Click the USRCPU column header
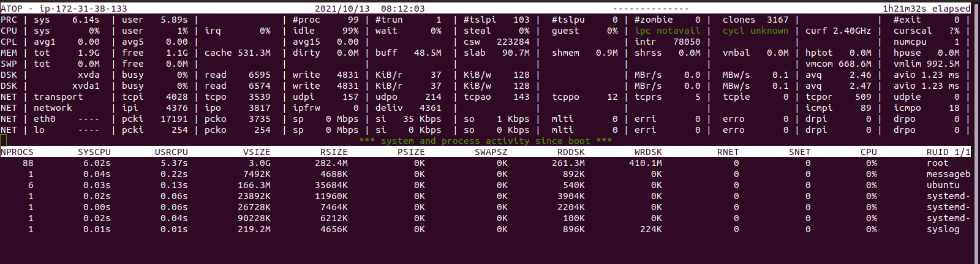980x264 pixels. pos(171,152)
